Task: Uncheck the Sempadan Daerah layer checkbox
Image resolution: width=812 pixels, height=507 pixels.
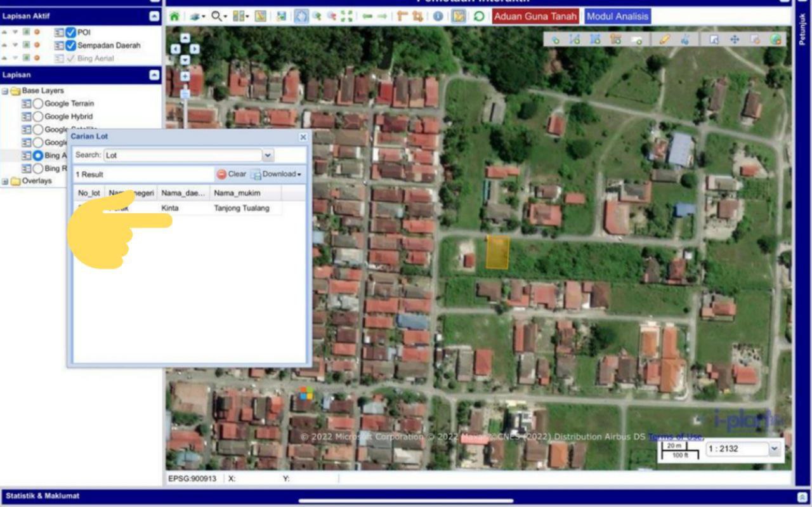Action: [x=71, y=46]
